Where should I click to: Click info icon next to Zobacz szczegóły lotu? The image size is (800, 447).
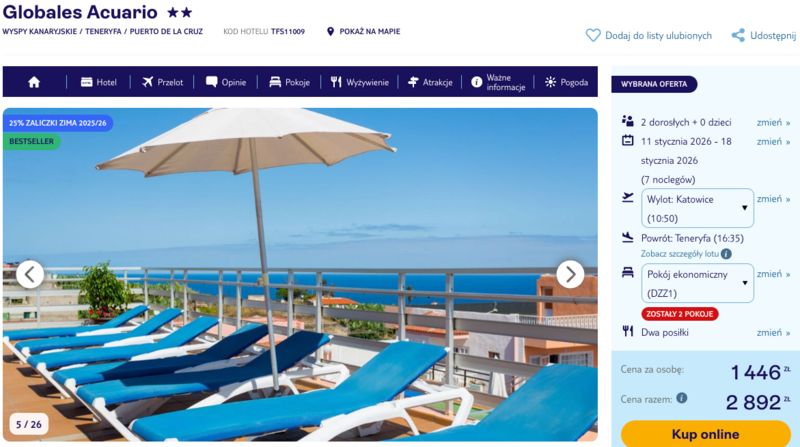click(x=726, y=254)
